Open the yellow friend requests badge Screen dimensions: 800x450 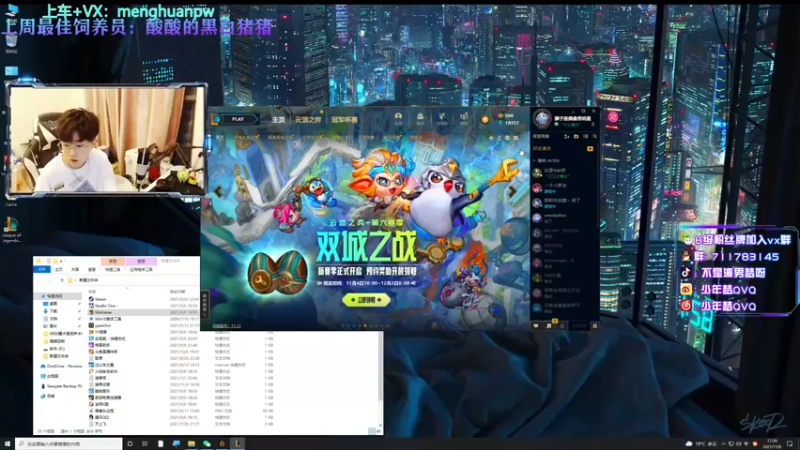[590, 148]
